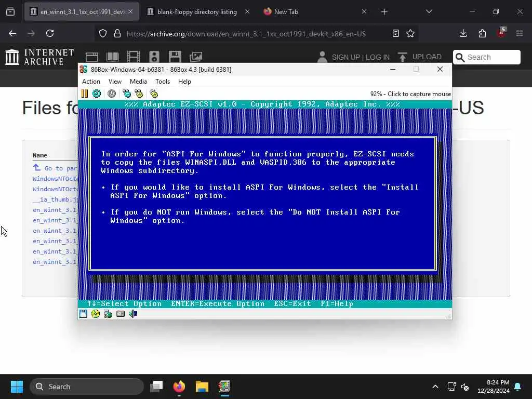
Task: Close the en_winnt_3.1 browser tab
Action: point(130,12)
